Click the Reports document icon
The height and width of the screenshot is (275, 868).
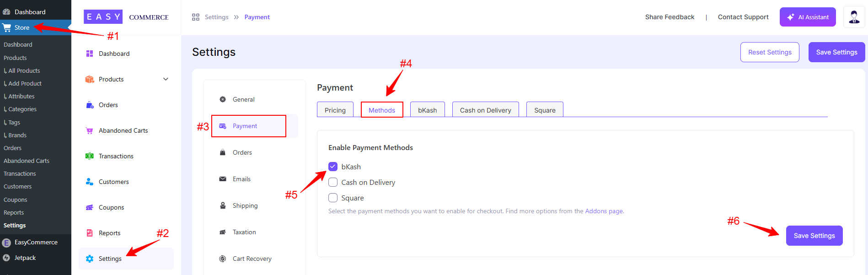pyautogui.click(x=90, y=233)
